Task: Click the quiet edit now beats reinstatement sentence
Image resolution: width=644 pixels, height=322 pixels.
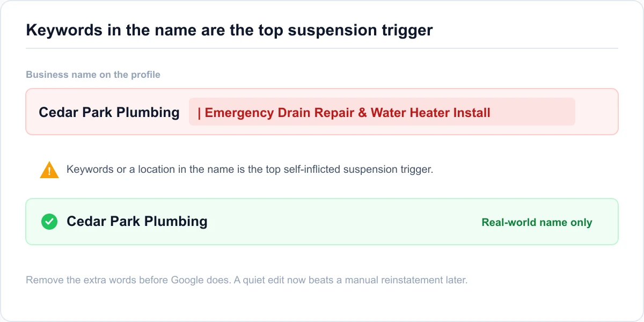Action: tap(351, 280)
